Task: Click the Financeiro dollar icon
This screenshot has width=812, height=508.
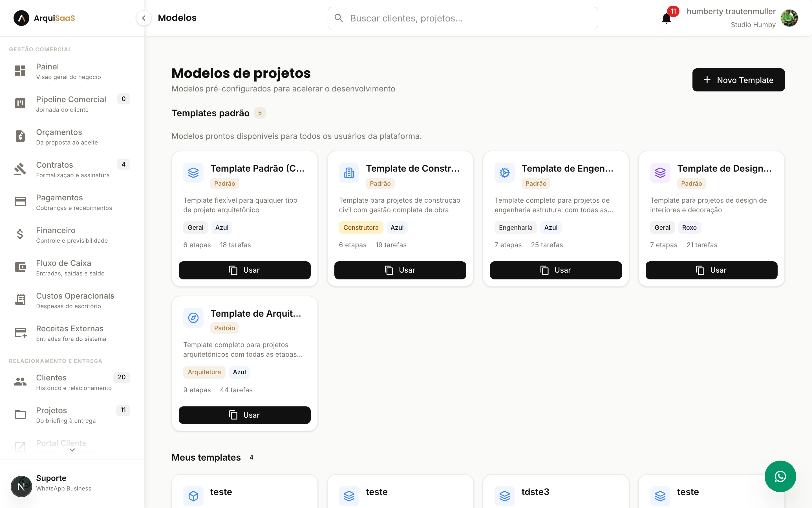Action: 20,234
